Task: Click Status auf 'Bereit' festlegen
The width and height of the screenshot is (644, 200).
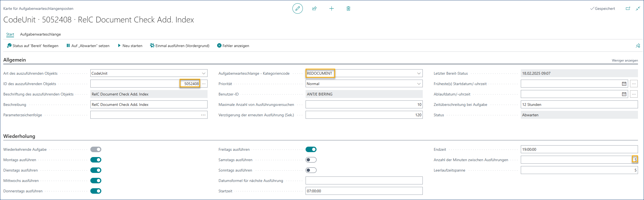Action: click(x=33, y=46)
